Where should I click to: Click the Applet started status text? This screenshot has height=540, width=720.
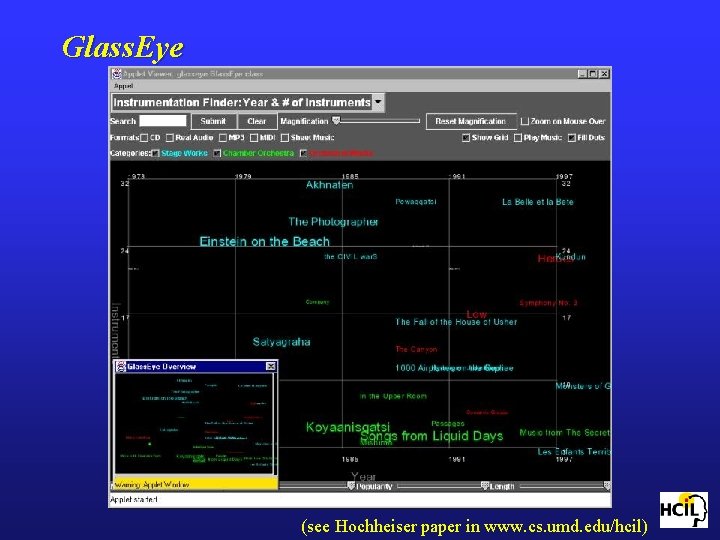(x=134, y=500)
